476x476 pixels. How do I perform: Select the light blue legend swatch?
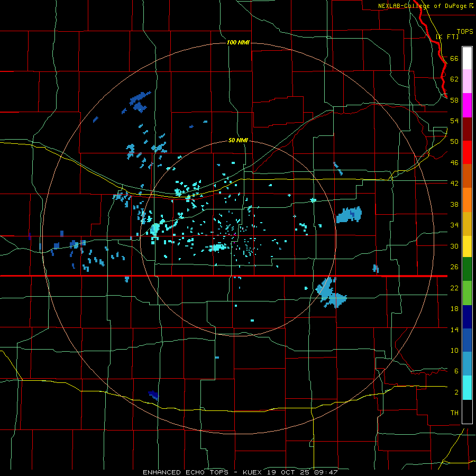click(x=467, y=364)
